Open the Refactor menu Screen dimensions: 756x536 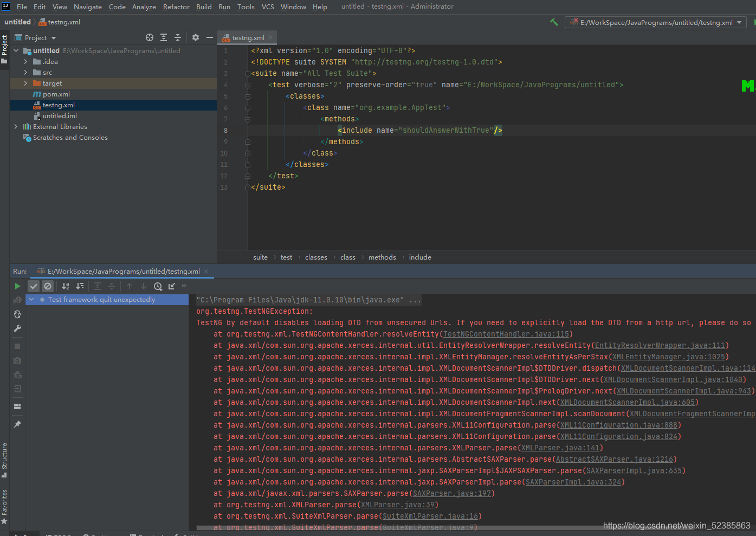tap(176, 7)
